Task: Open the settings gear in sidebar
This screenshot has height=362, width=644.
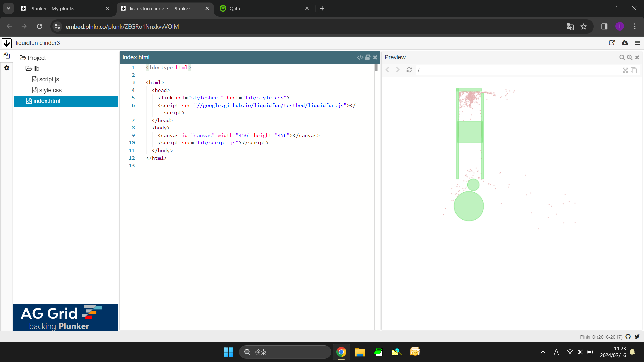Action: [7, 68]
